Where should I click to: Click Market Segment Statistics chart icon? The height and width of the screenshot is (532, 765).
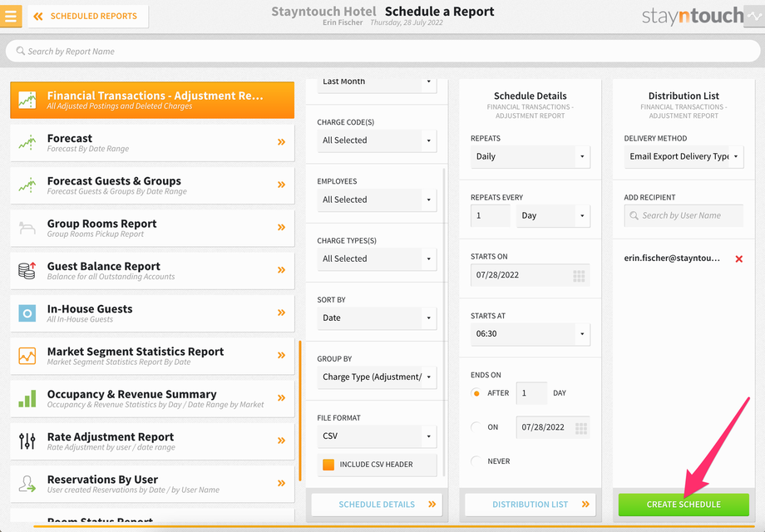tap(27, 356)
